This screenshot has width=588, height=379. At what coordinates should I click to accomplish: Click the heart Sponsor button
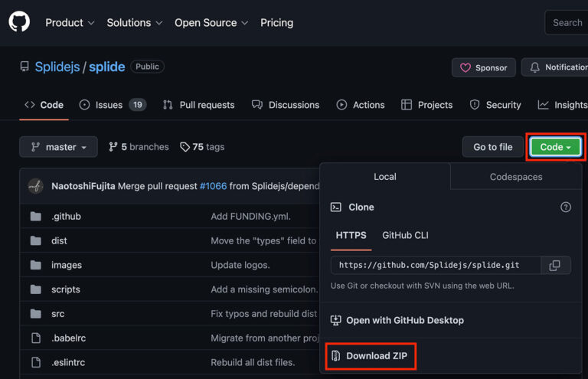[x=483, y=67]
